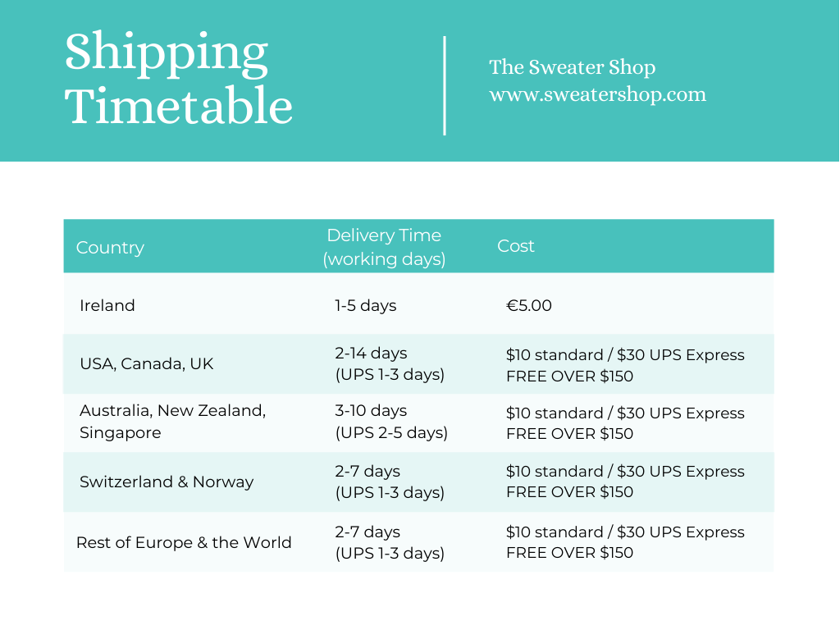Click The Sweater Shop name
The width and height of the screenshot is (840, 630).
pyautogui.click(x=572, y=67)
